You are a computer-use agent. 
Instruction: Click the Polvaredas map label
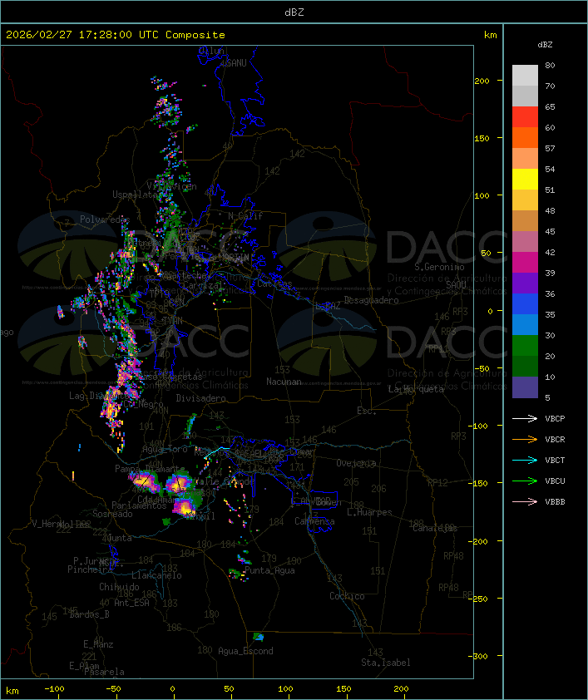click(105, 219)
